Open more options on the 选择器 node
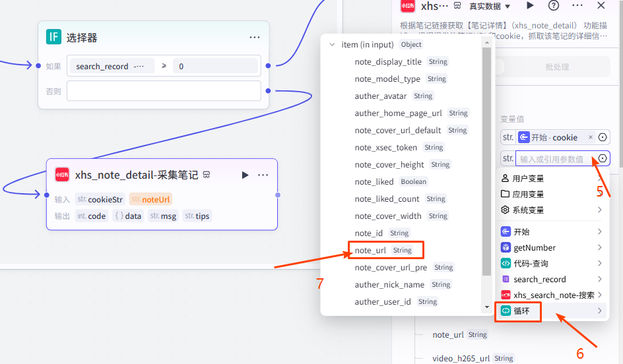This screenshot has height=364, width=623. (255, 38)
